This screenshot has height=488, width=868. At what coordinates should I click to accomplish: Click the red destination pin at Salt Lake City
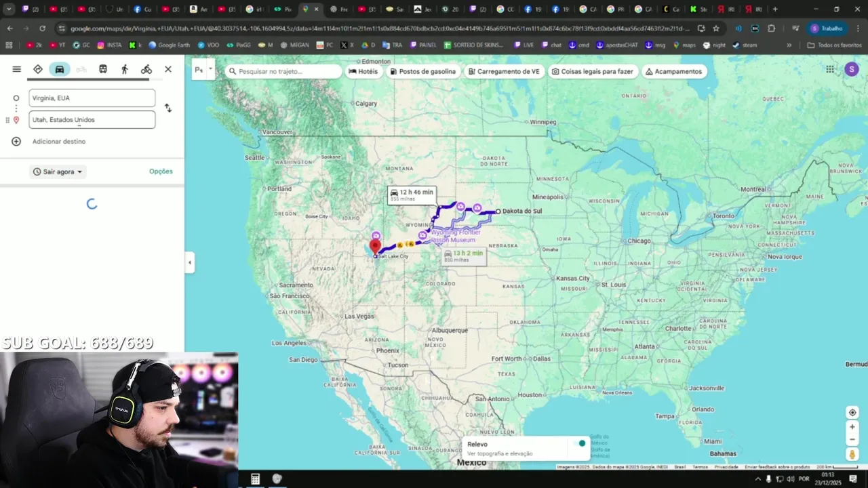click(375, 247)
